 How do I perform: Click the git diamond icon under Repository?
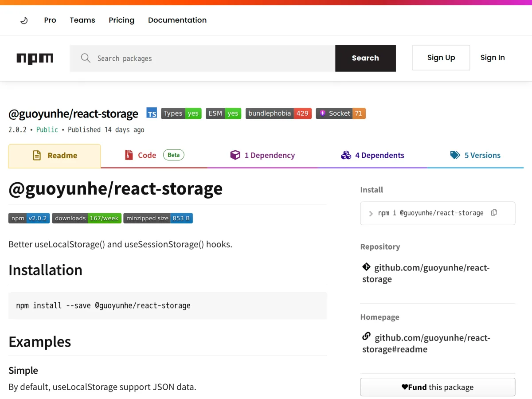[x=366, y=267]
